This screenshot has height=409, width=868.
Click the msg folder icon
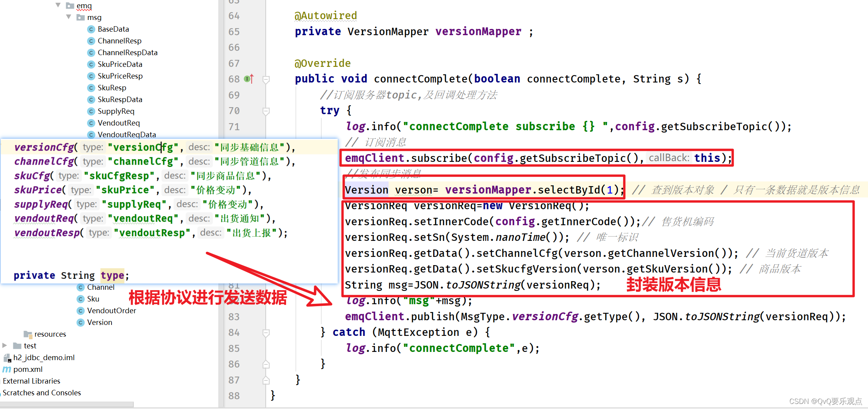81,17
